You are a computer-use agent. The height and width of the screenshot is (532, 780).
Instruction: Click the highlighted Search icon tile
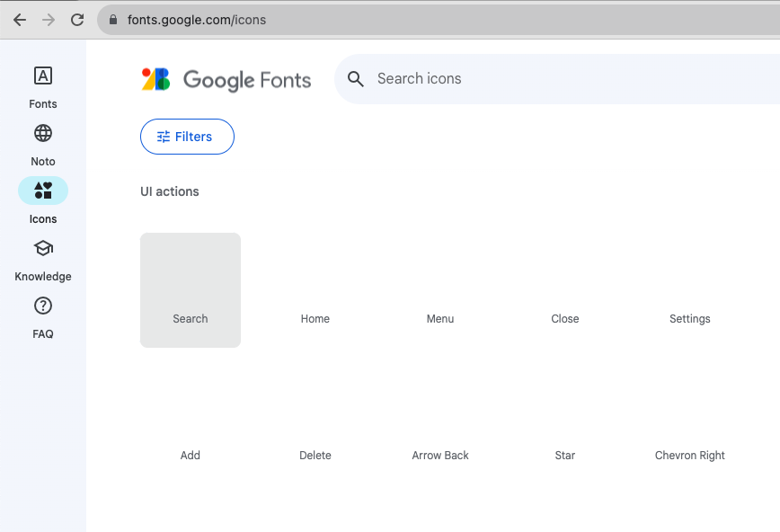coord(190,289)
